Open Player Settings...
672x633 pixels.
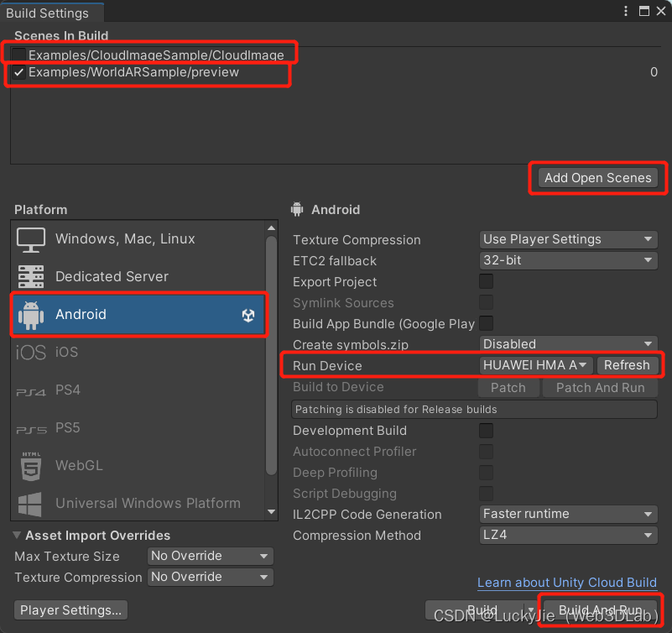point(70,609)
